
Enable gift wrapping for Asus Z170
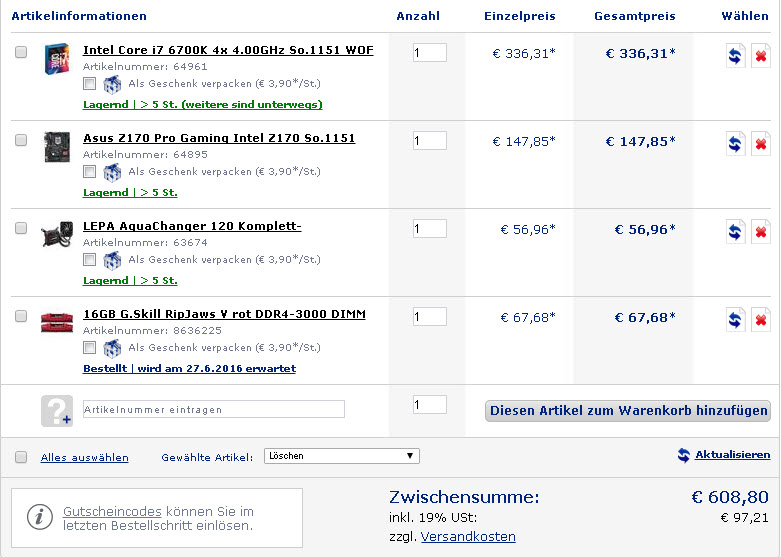point(90,171)
